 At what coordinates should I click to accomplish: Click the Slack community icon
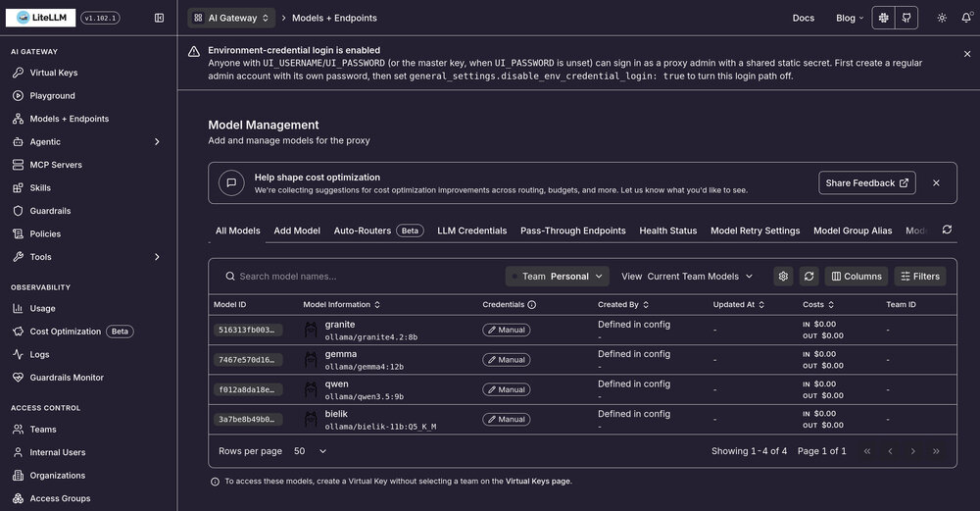(x=883, y=18)
